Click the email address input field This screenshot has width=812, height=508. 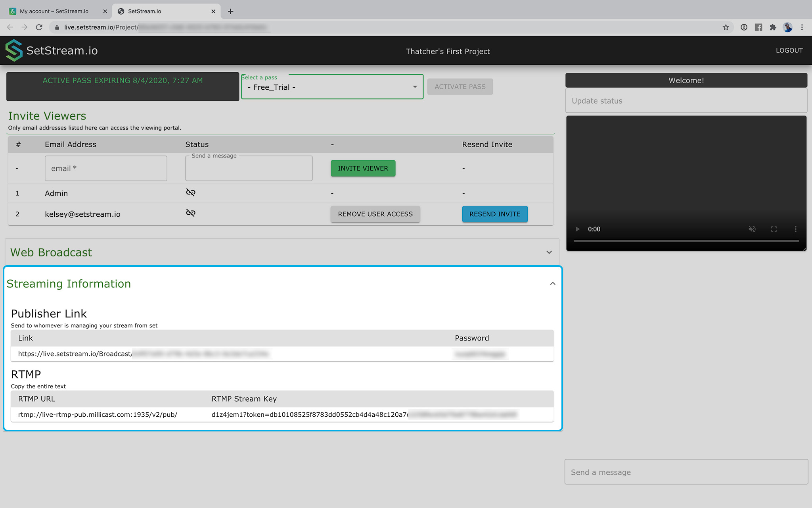[106, 168]
